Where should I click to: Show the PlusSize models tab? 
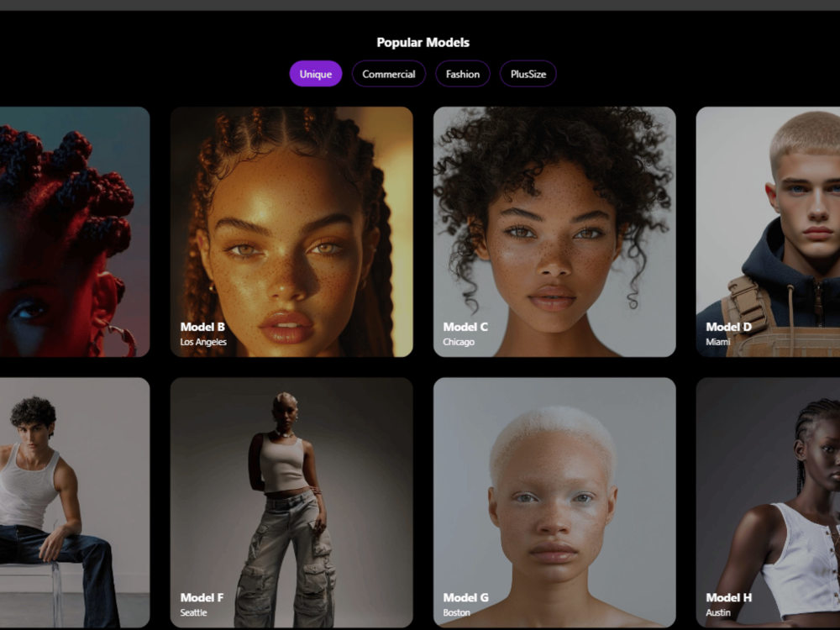528,74
